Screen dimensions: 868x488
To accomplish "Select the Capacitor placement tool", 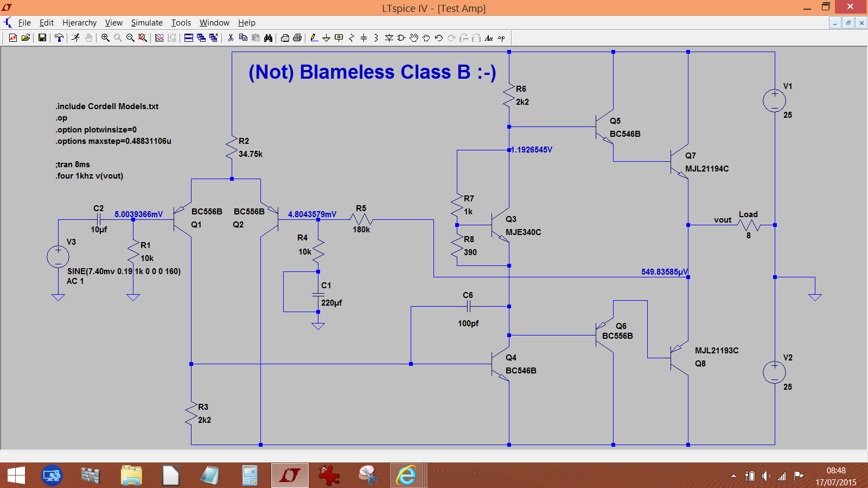I will (363, 37).
